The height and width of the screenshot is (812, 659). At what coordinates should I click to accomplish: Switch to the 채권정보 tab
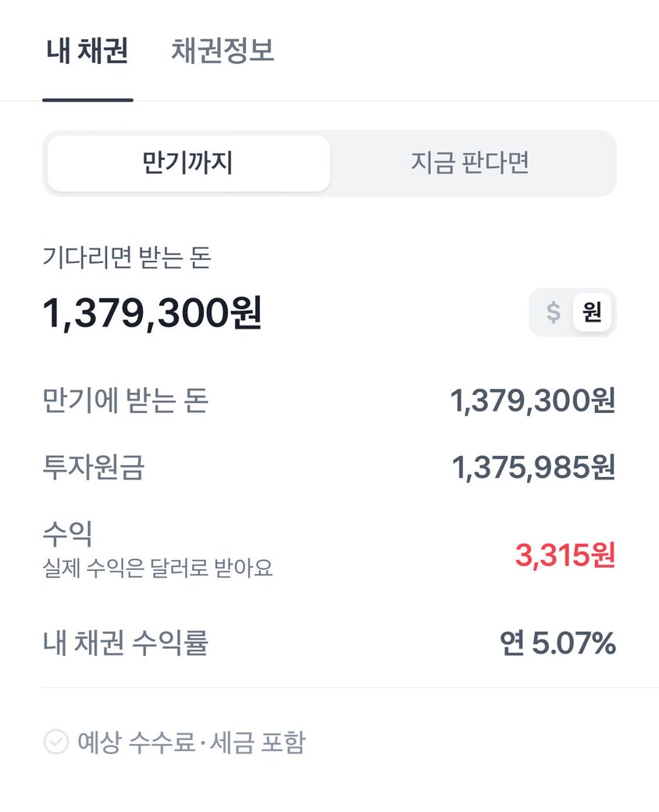[x=223, y=52]
